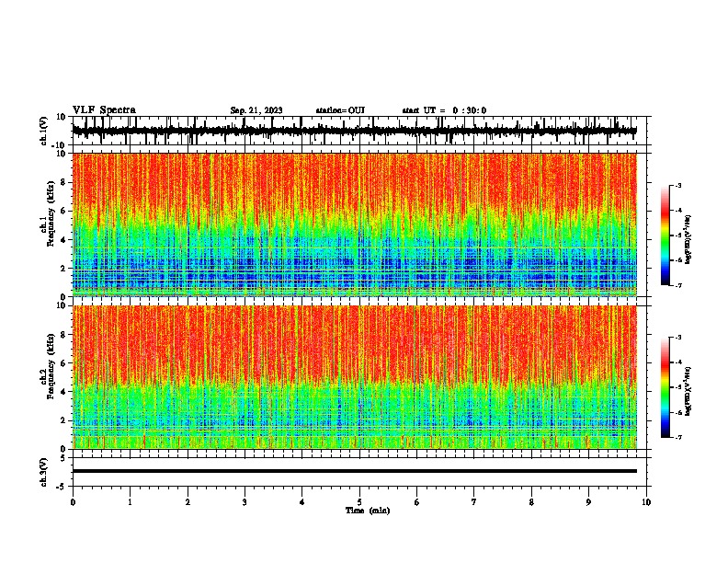This screenshot has height=563, width=728.
Task: Click the 'station=OUJ' label
Action: [x=340, y=110]
